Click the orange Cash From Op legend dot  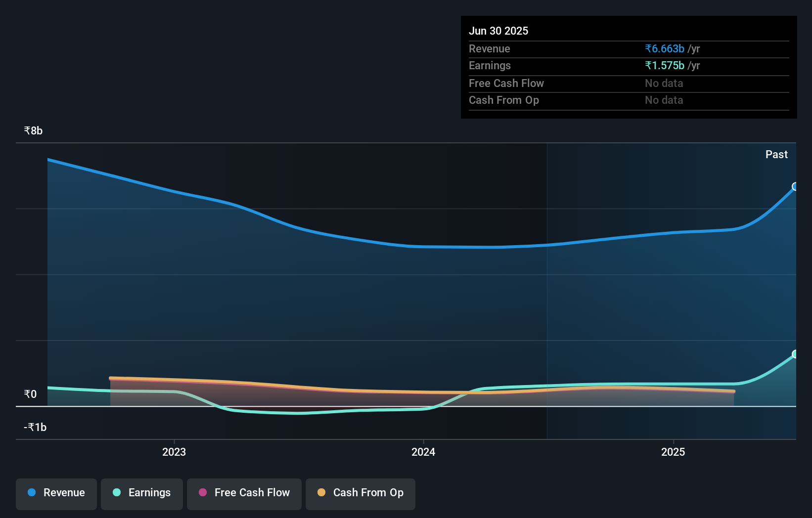[321, 492]
